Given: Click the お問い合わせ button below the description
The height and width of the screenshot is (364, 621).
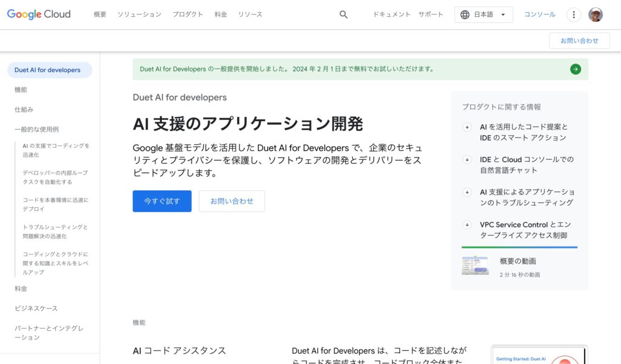Looking at the screenshot, I should (x=232, y=201).
